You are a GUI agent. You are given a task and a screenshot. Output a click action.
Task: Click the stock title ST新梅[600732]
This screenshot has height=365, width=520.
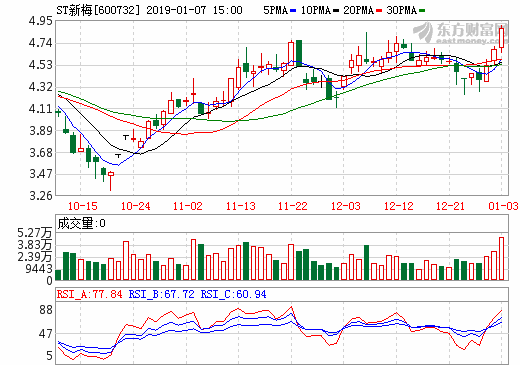click(x=98, y=10)
